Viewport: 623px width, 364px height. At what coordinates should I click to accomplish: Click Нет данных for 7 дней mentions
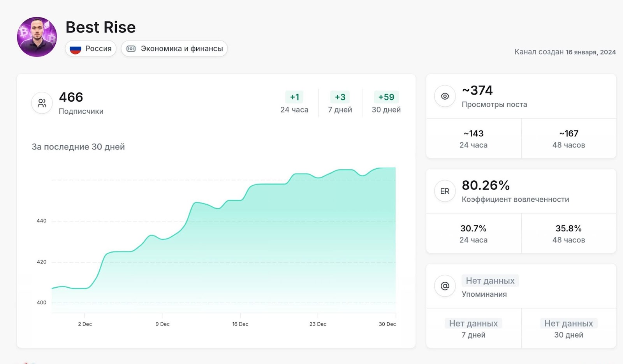(x=473, y=324)
